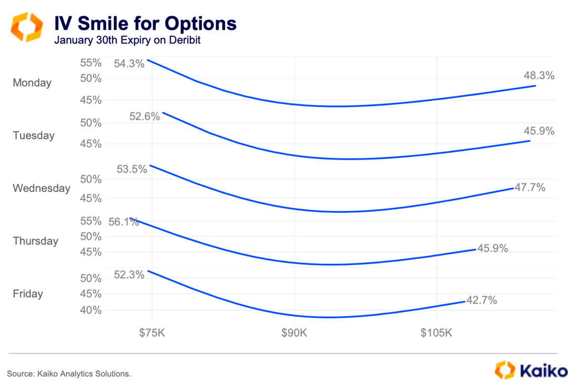Image resolution: width=586 pixels, height=392 pixels.
Task: Click the Friday row label
Action: 28,294
